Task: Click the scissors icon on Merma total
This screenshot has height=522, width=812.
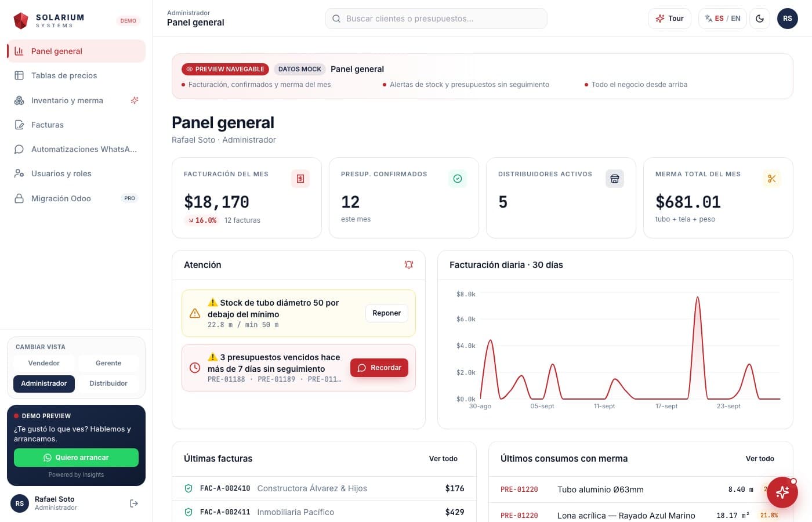Action: click(772, 179)
